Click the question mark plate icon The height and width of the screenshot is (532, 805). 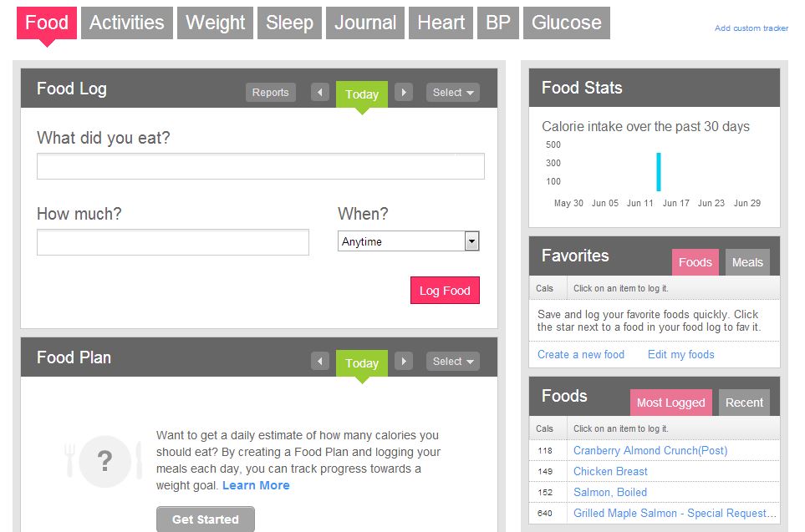point(104,460)
